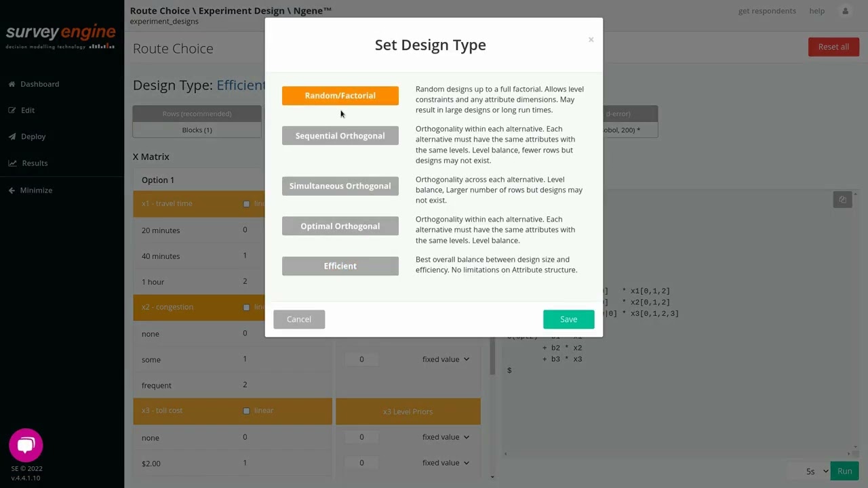868x488 pixels.
Task: Open the chat support bubble
Action: (26, 445)
